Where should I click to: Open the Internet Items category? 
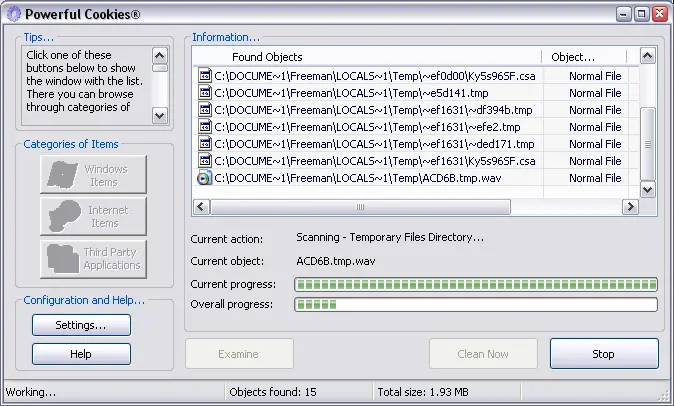tap(93, 216)
